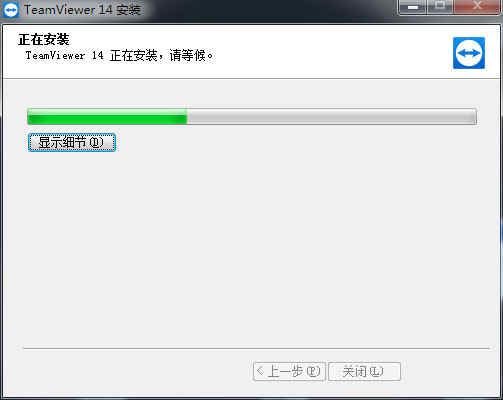
Task: Click the large TeamViewer logo in the header
Action: tap(469, 53)
